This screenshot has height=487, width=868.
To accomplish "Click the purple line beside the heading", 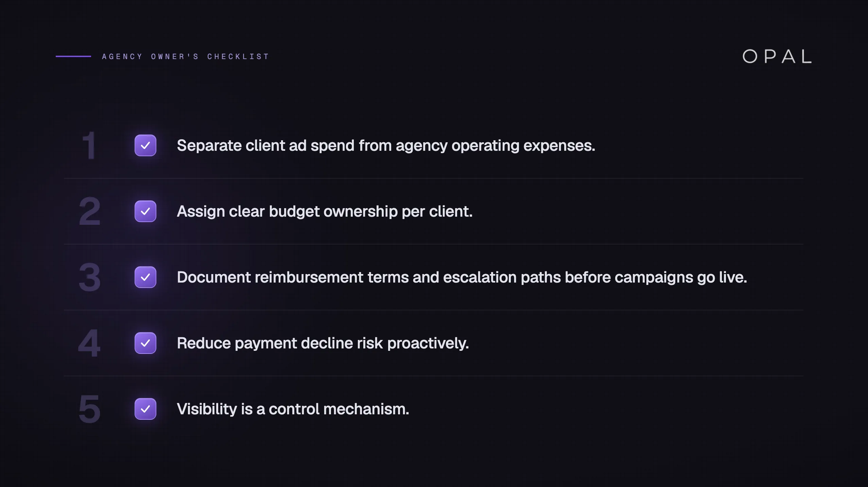I will (x=73, y=56).
